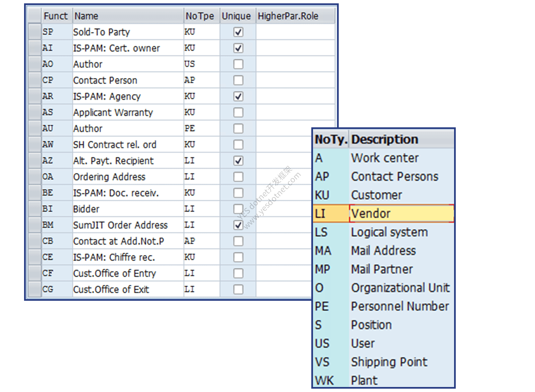Uncheck Unique for IS-PAM: Cert. owner

click(x=238, y=48)
